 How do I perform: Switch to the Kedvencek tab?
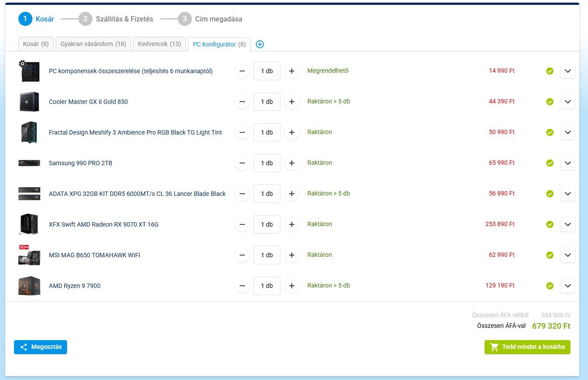159,44
